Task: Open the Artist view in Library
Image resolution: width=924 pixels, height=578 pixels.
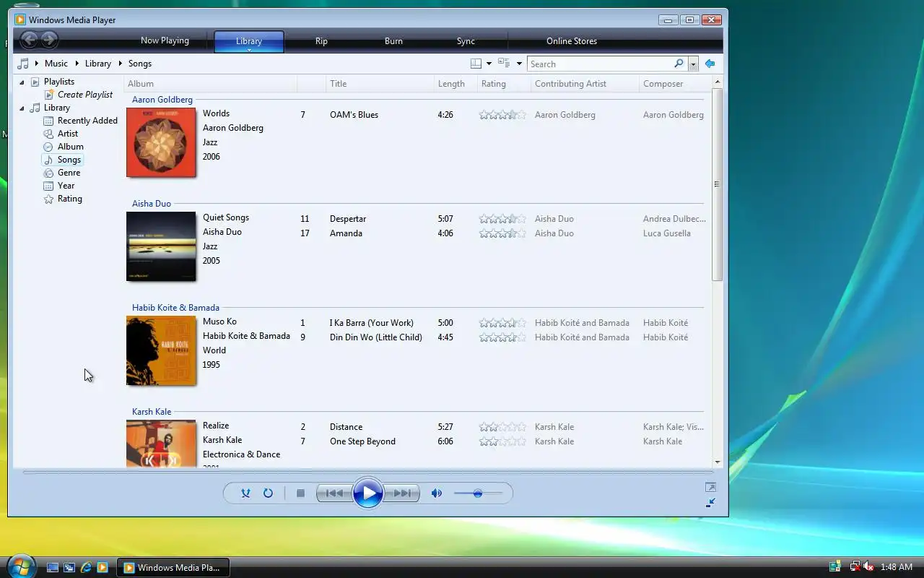Action: [x=68, y=134]
